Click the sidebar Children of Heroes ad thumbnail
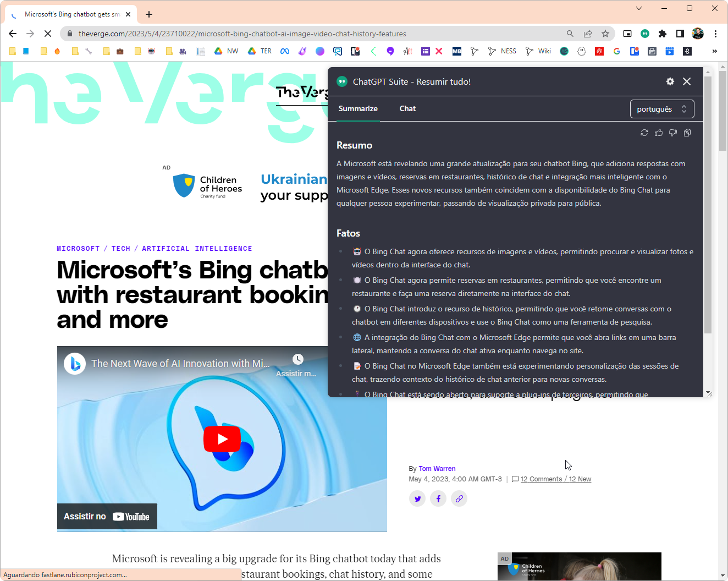728x581 pixels. pyautogui.click(x=580, y=566)
